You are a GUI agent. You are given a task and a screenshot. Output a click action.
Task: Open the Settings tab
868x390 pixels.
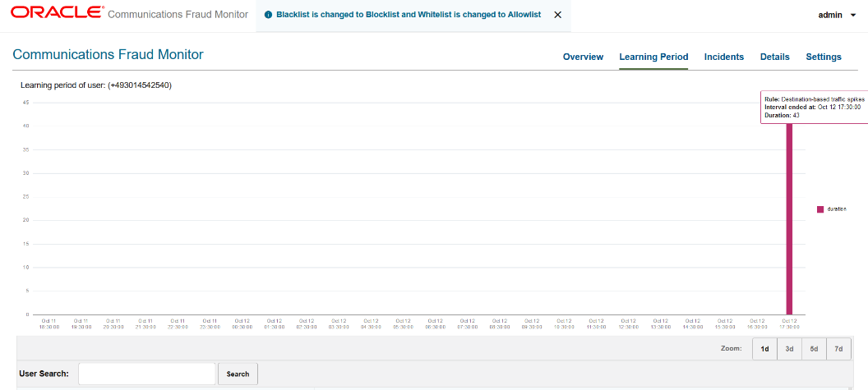pos(824,57)
